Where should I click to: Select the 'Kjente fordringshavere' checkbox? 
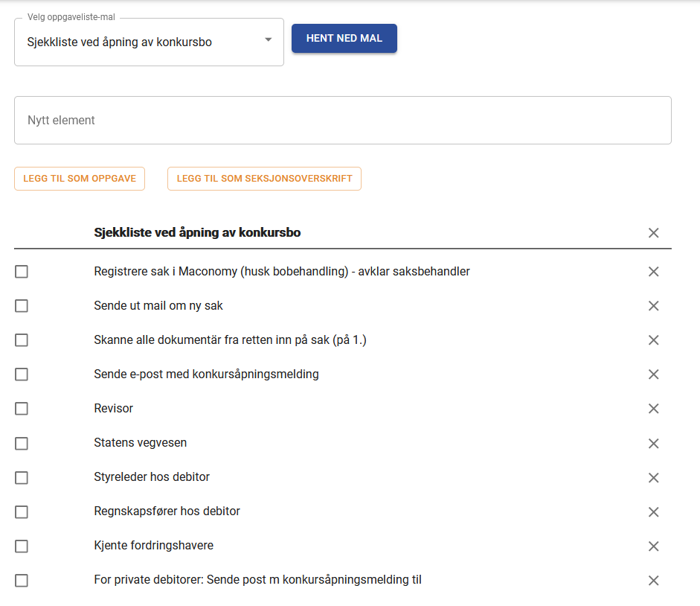[x=22, y=546]
